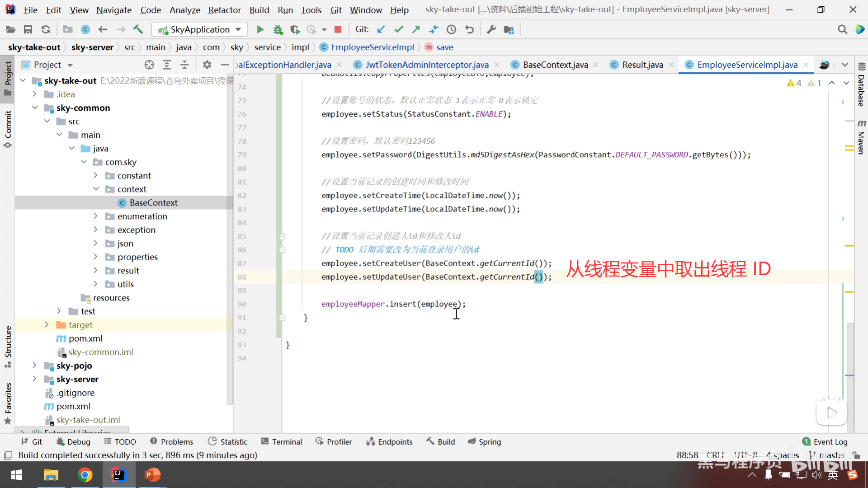Click the Search Everywhere magnifier
Image resolution: width=868 pixels, height=488 pixels.
point(842,29)
